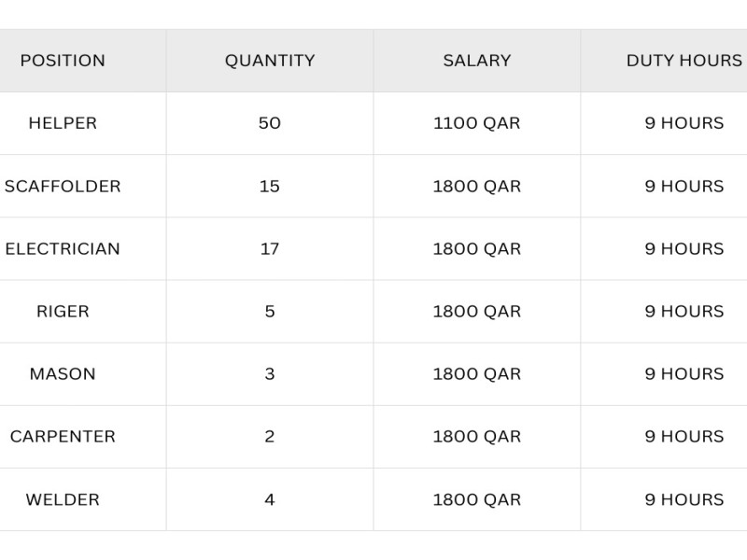Screen dimensions: 747x560
Task: Select the WELDER position cell
Action: coord(63,499)
